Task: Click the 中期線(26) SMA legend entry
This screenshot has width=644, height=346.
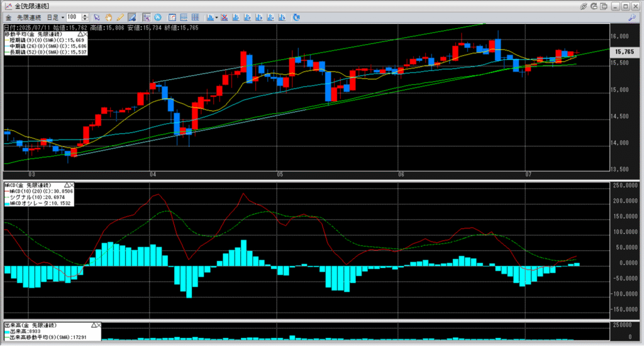Action: coord(45,47)
